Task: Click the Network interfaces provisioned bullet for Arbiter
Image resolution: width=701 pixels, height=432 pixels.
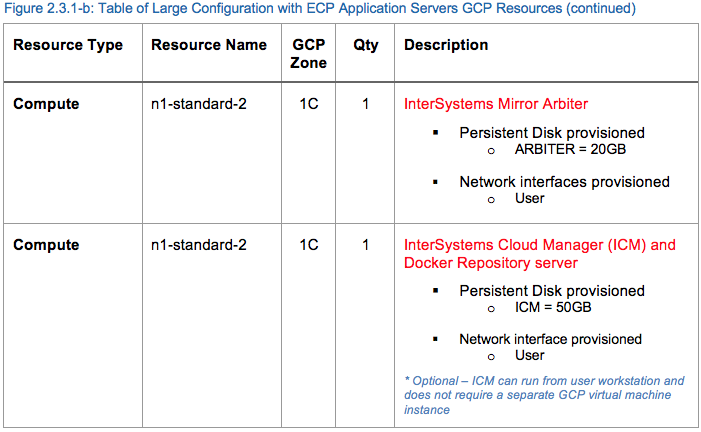Action: 564,182
